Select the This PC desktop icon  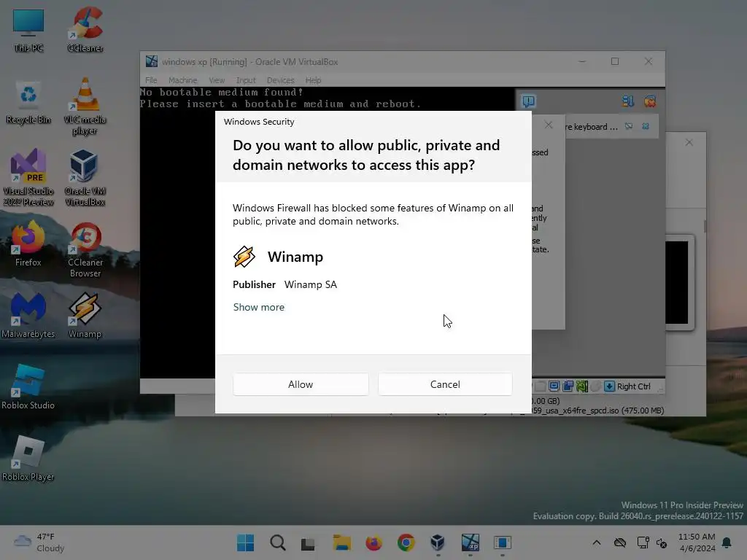tap(28, 30)
